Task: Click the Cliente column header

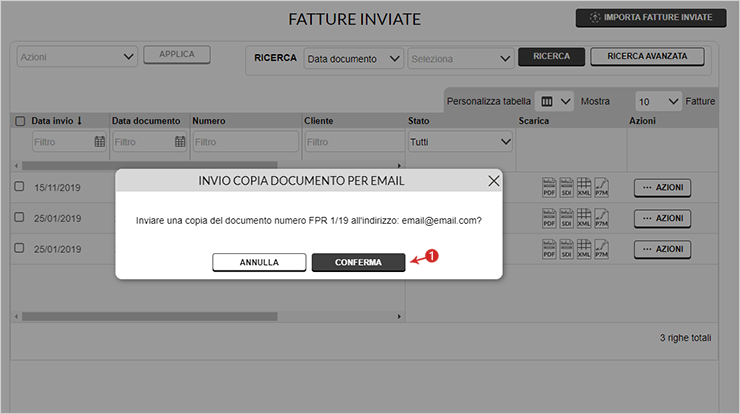Action: (318, 121)
